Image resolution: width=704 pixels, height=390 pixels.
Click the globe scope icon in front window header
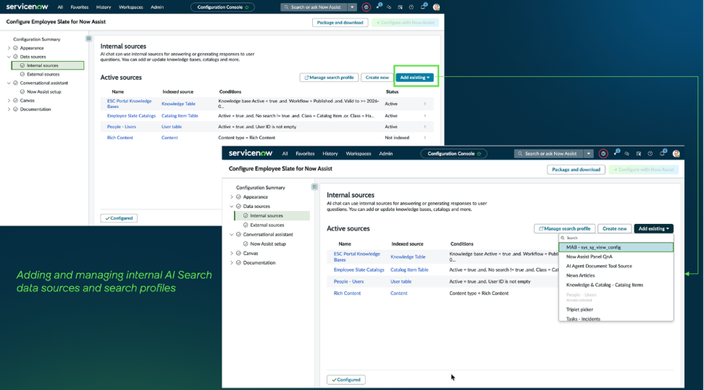pos(603,153)
